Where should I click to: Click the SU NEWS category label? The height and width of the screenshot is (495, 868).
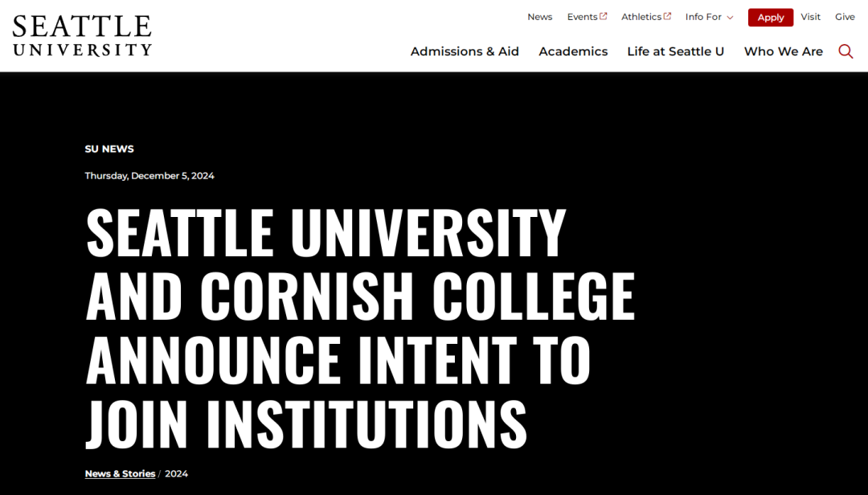click(109, 149)
